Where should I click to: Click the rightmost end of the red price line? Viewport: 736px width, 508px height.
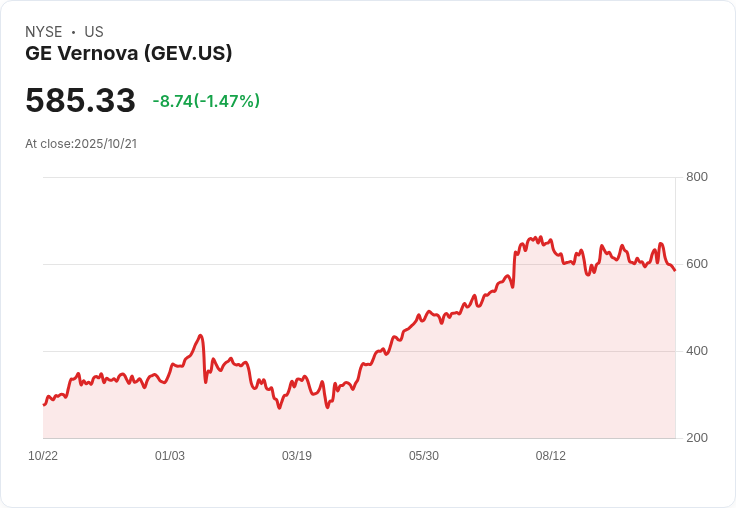coord(674,270)
